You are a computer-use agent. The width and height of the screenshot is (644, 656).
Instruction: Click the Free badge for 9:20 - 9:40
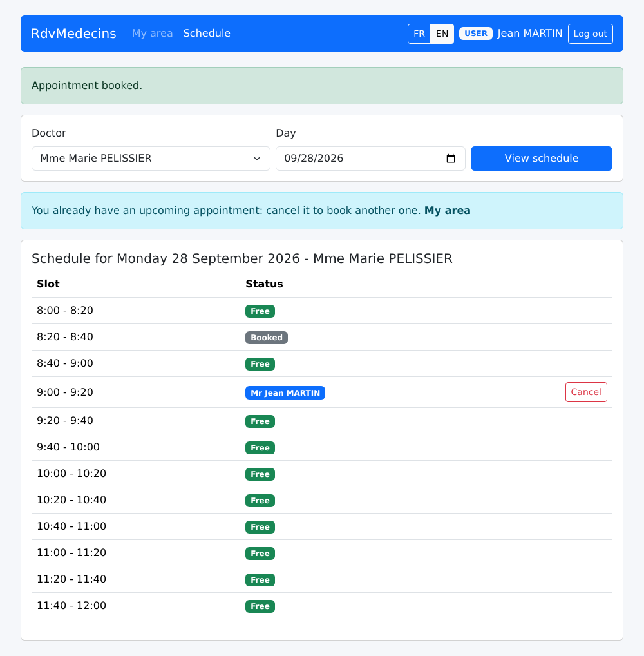tap(260, 421)
